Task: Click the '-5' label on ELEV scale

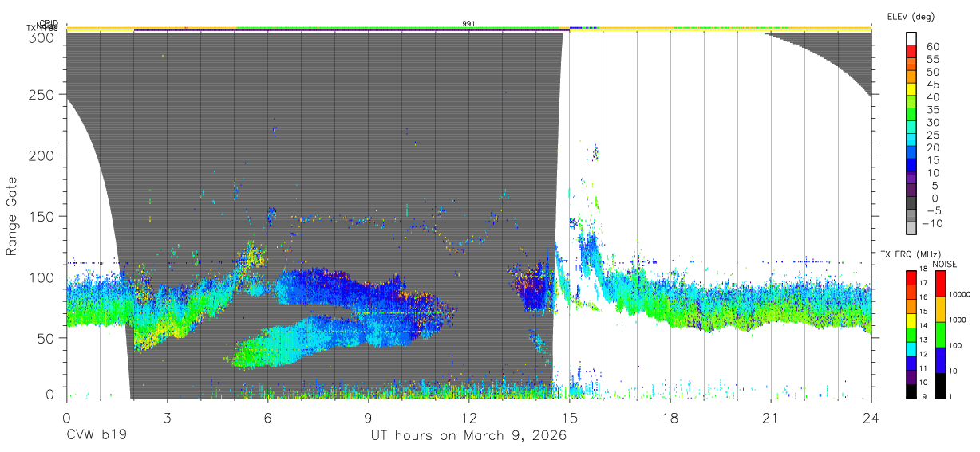Action: 932,210
